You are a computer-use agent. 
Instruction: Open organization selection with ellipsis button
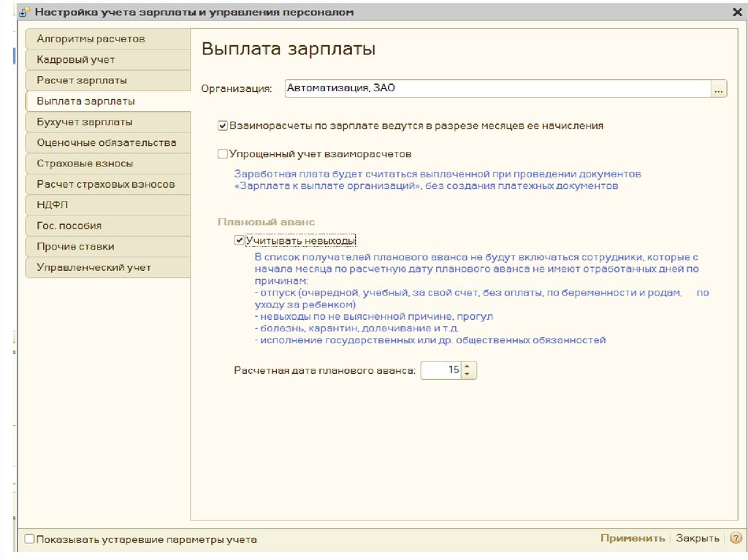[719, 88]
